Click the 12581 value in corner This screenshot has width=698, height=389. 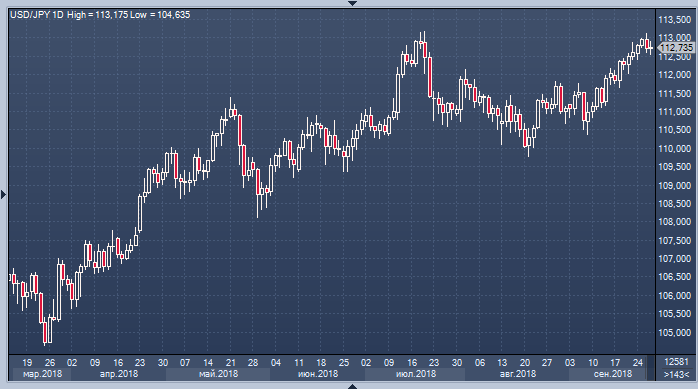pyautogui.click(x=676, y=362)
